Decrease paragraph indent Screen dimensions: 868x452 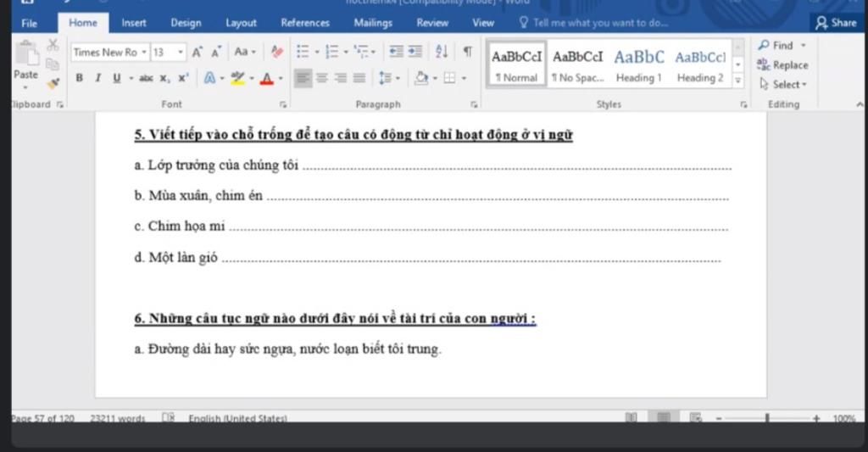[x=397, y=52]
